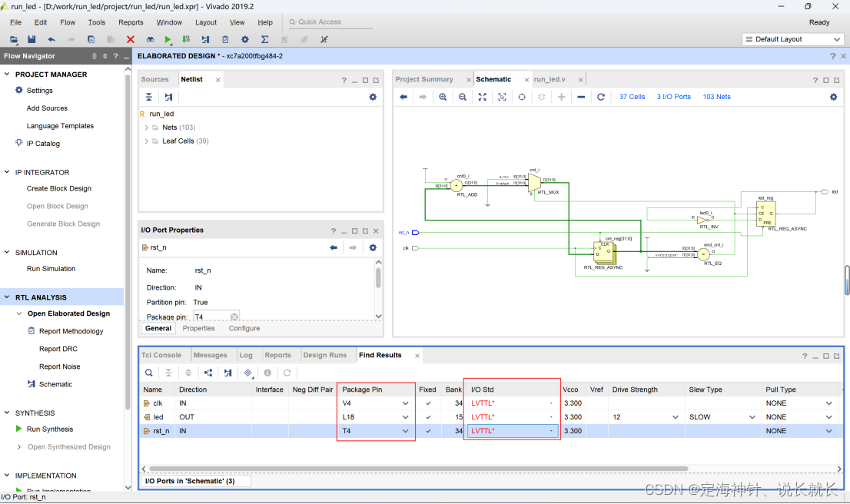Click the Save project icon in main toolbar
Viewport: 850px width, 504px height.
click(x=32, y=39)
